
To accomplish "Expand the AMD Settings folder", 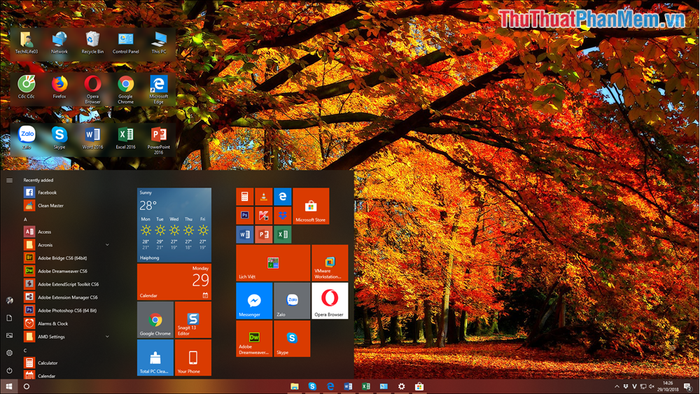I will click(107, 337).
